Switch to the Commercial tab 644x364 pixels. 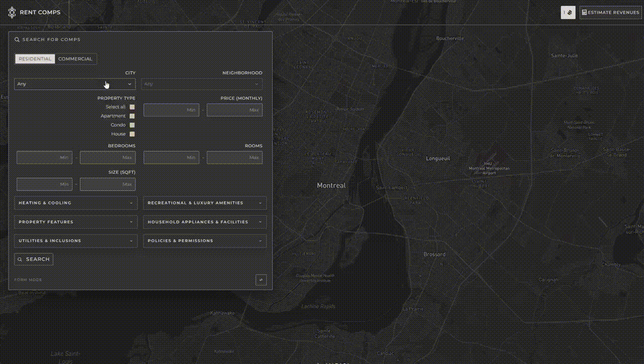75,58
